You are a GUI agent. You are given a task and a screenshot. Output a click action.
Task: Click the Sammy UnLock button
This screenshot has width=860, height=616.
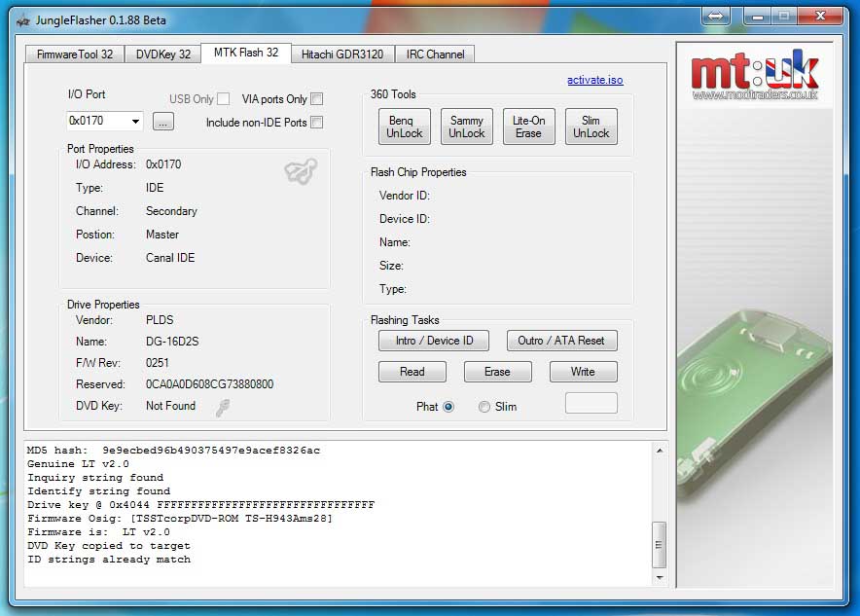tap(467, 127)
